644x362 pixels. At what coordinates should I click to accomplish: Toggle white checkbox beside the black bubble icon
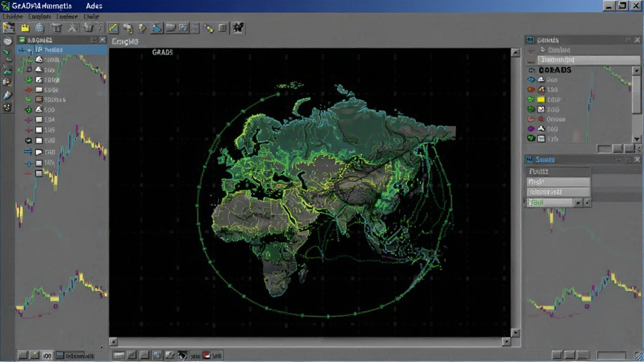click(39, 140)
